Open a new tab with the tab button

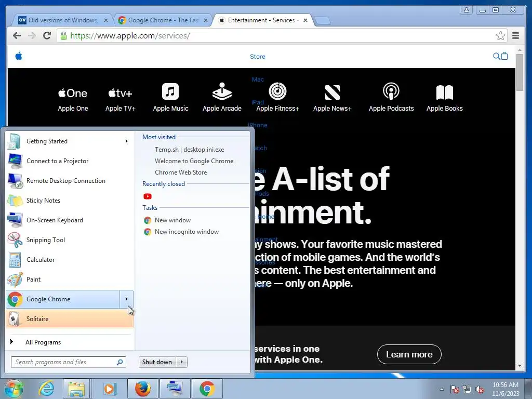[323, 21]
